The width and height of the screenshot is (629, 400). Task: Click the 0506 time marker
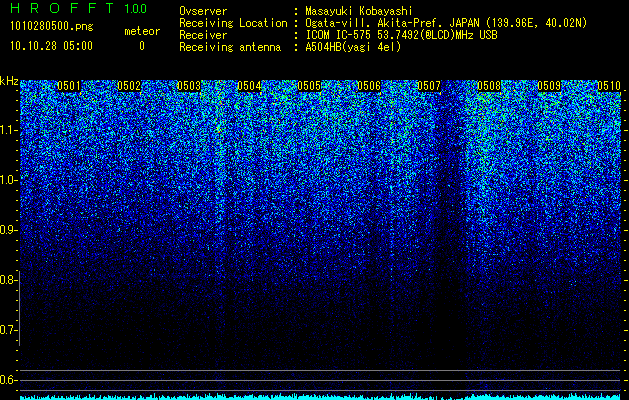[x=369, y=86]
